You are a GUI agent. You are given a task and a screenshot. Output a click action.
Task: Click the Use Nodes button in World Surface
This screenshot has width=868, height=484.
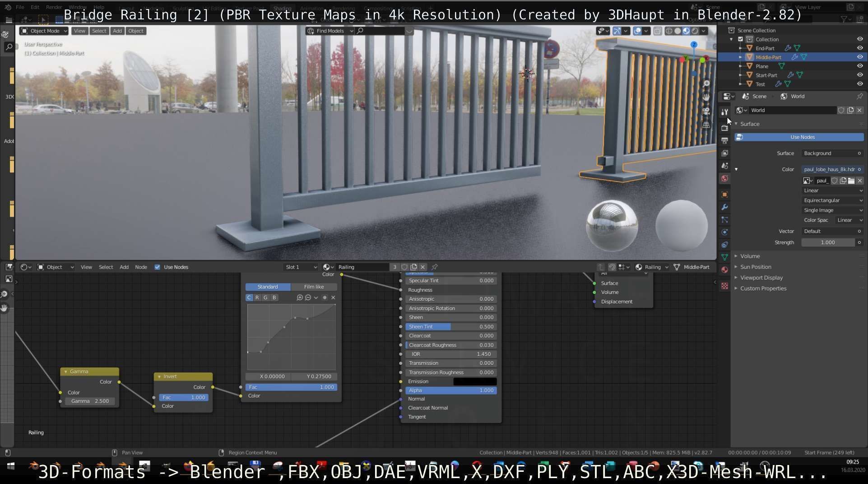coord(799,137)
